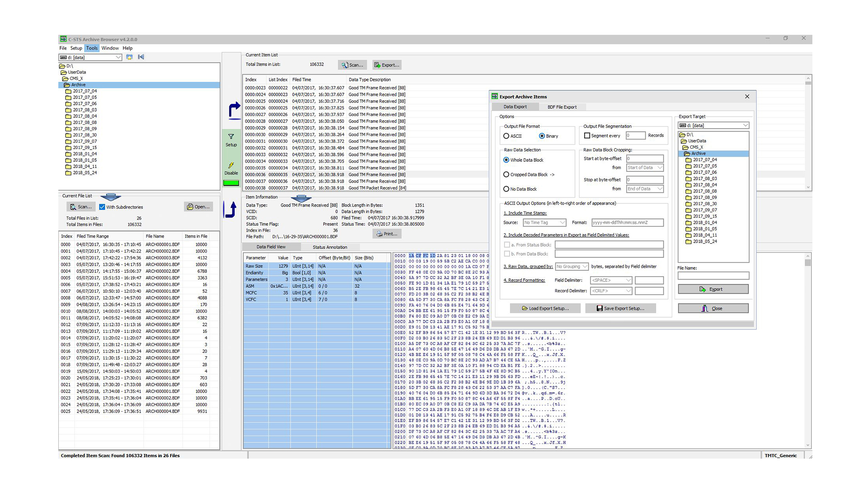The width and height of the screenshot is (868, 488).
Task: Click the blue curved arrow pointing to the item list
Action: (x=234, y=110)
